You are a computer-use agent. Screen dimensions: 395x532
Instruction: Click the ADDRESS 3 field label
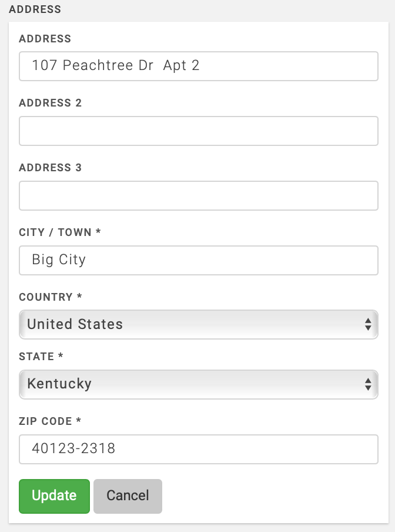(x=51, y=168)
